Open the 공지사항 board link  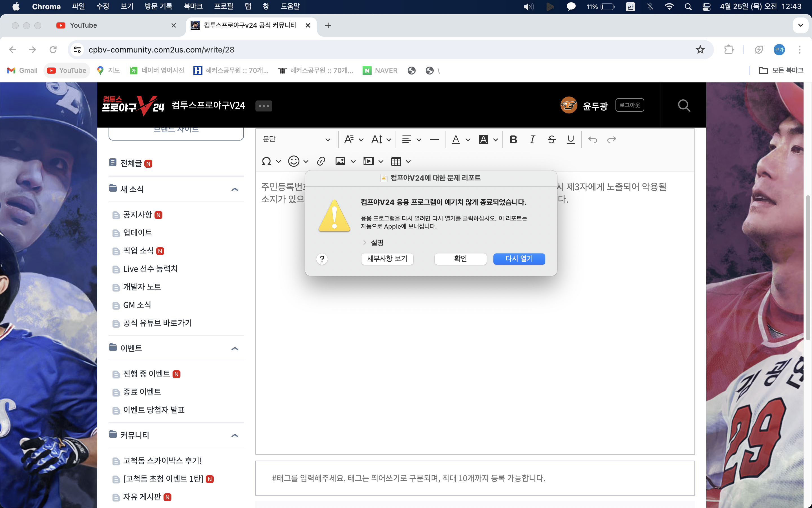click(137, 215)
